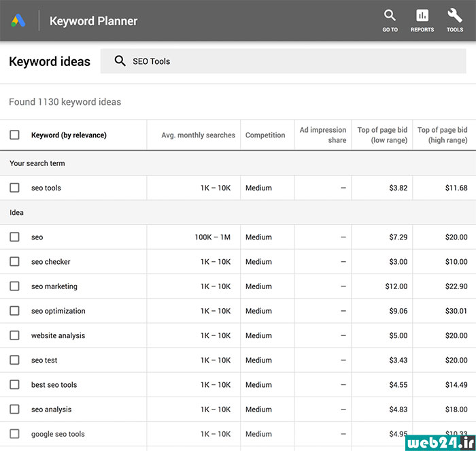Check the 'seo tools' keyword row
The image size is (476, 451).
click(x=14, y=187)
